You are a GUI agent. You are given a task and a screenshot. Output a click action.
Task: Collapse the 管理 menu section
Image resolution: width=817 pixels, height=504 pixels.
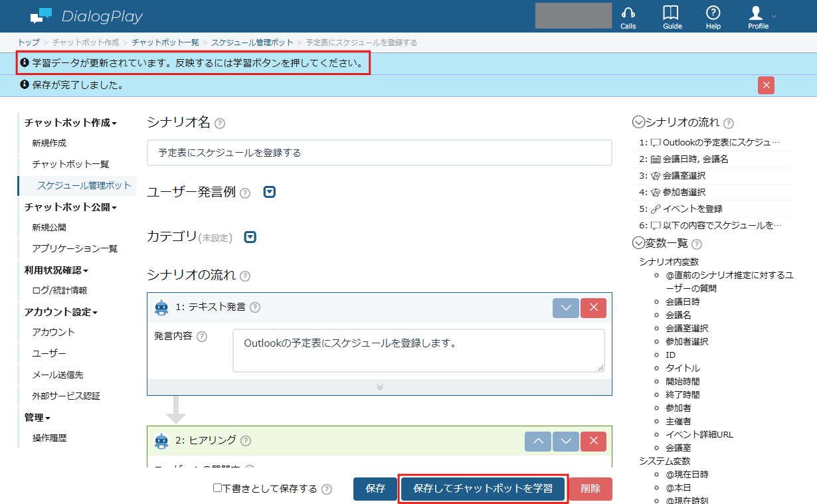(x=38, y=417)
